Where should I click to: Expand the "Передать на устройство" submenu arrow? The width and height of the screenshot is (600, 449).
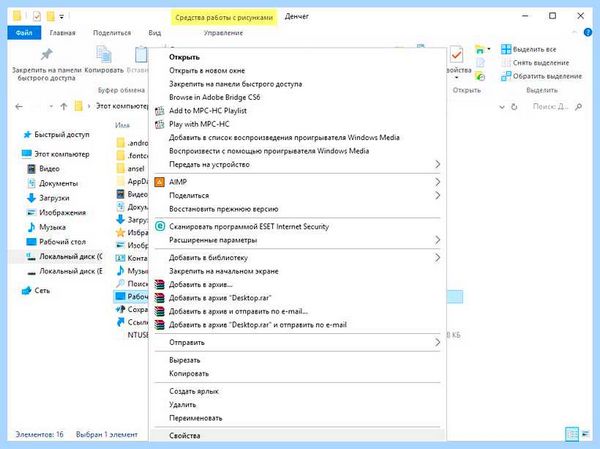[437, 164]
